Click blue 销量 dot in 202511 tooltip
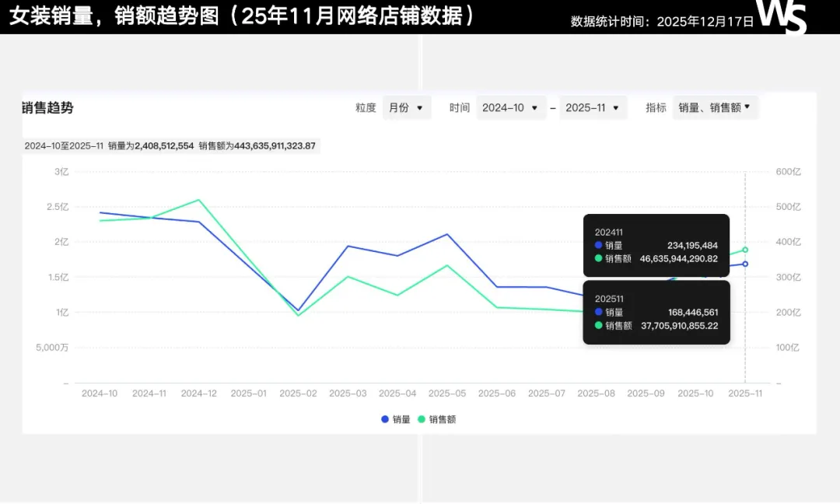Viewport: 840px width, 504px height. (x=599, y=312)
